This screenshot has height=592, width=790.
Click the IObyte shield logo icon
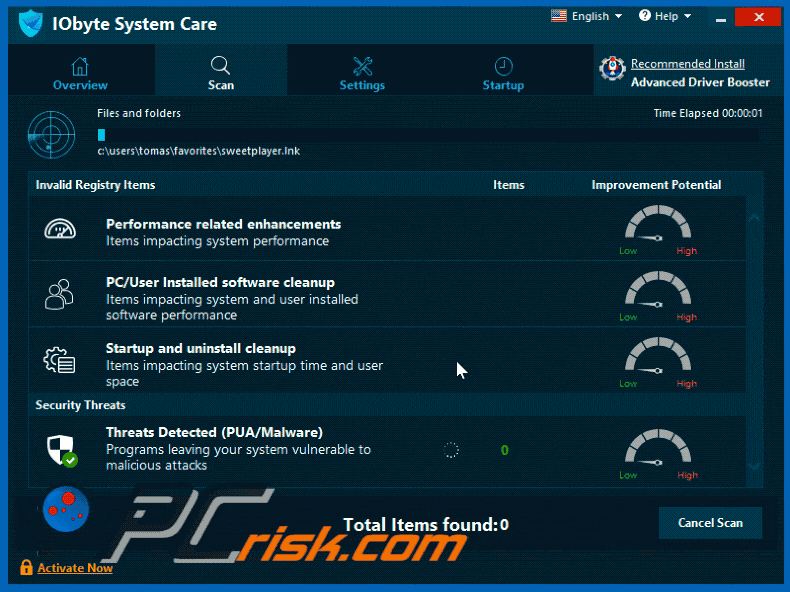30,23
